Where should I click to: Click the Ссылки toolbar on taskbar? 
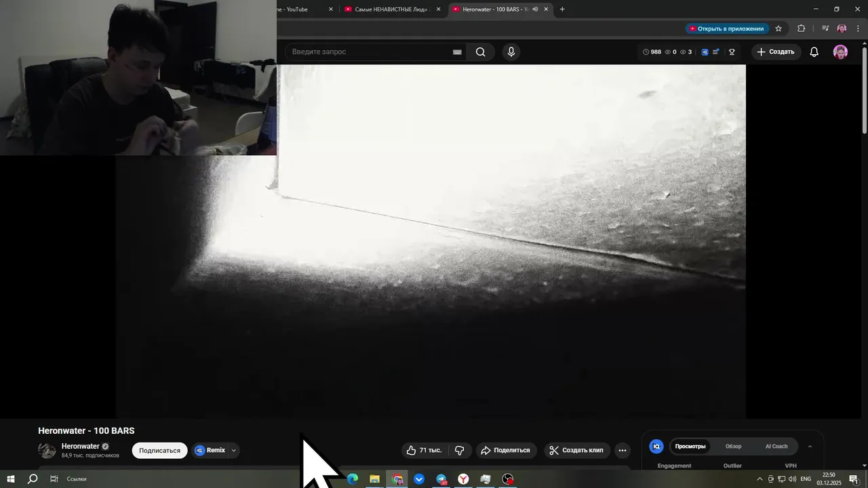click(77, 479)
